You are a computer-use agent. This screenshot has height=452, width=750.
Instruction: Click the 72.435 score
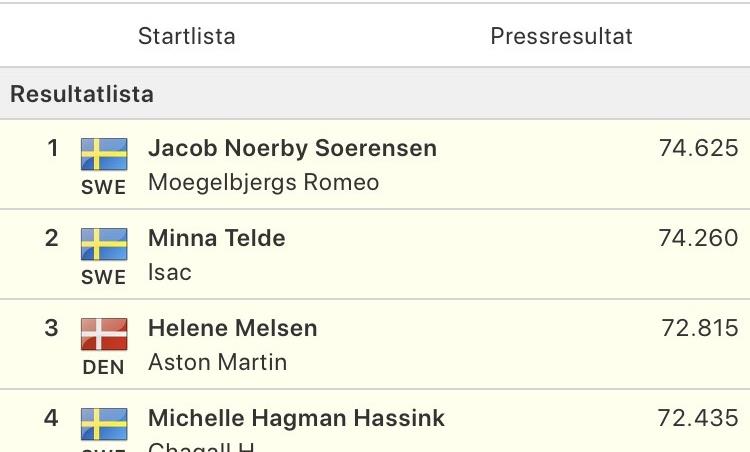698,418
